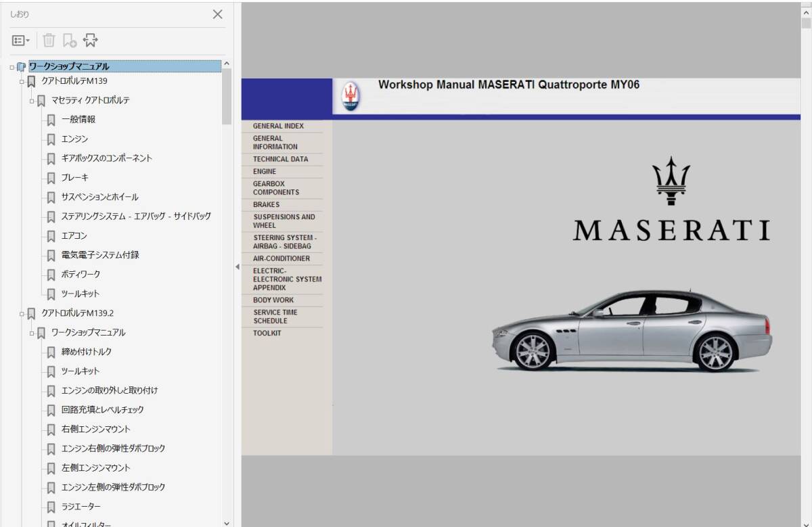The width and height of the screenshot is (812, 527).
Task: Select TECHNICAL DATA menu entry
Action: pos(280,159)
